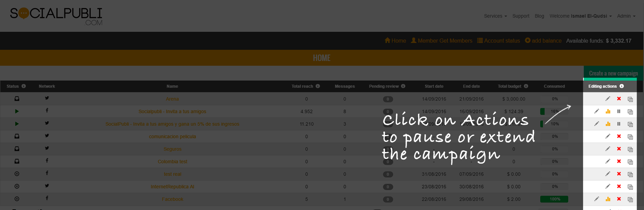
Task: Delete the comunicacion pelicula campaign
Action: 619,136
